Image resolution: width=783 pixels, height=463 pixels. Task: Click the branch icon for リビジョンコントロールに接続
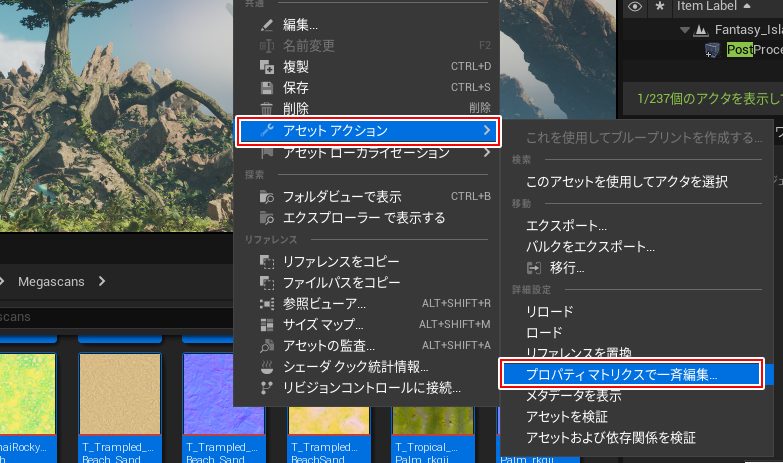pos(266,387)
